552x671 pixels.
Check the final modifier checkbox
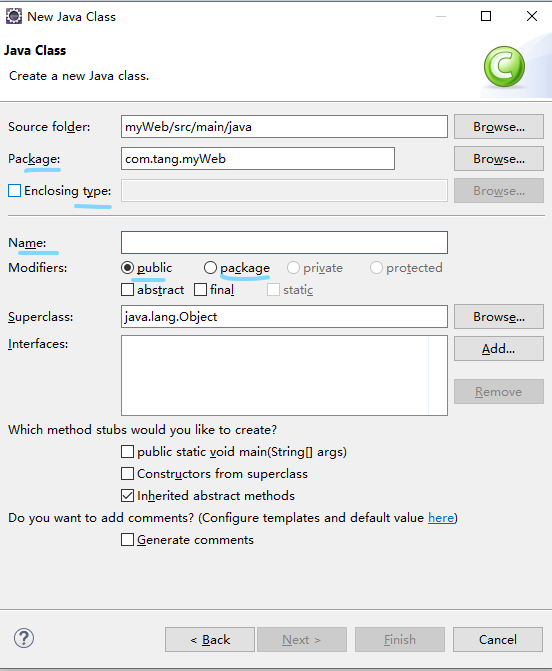[x=200, y=290]
